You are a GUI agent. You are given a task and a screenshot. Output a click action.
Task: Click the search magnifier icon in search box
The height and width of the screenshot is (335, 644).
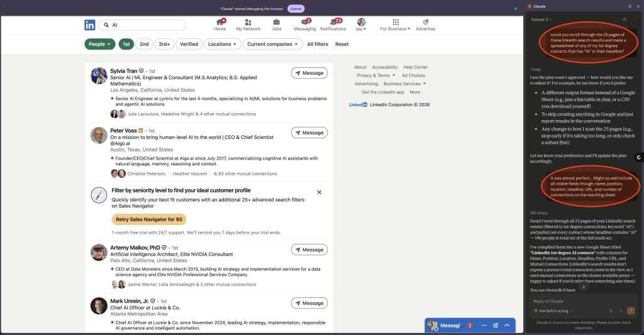point(106,25)
